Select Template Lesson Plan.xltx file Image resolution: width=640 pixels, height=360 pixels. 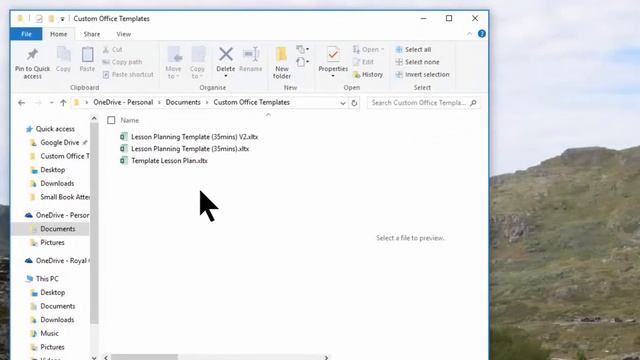pyautogui.click(x=164, y=161)
